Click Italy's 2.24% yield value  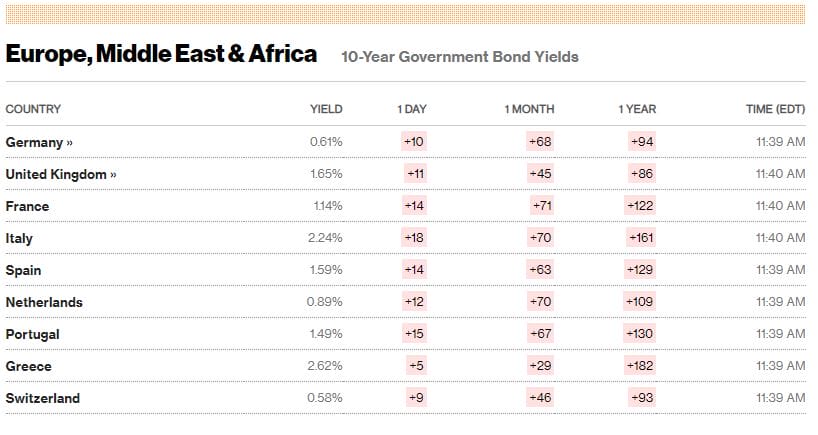point(325,238)
